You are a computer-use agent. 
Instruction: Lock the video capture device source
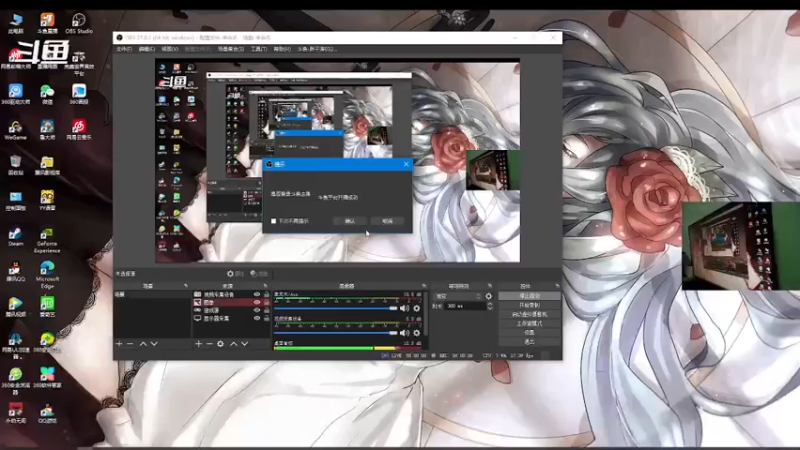pyautogui.click(x=266, y=294)
